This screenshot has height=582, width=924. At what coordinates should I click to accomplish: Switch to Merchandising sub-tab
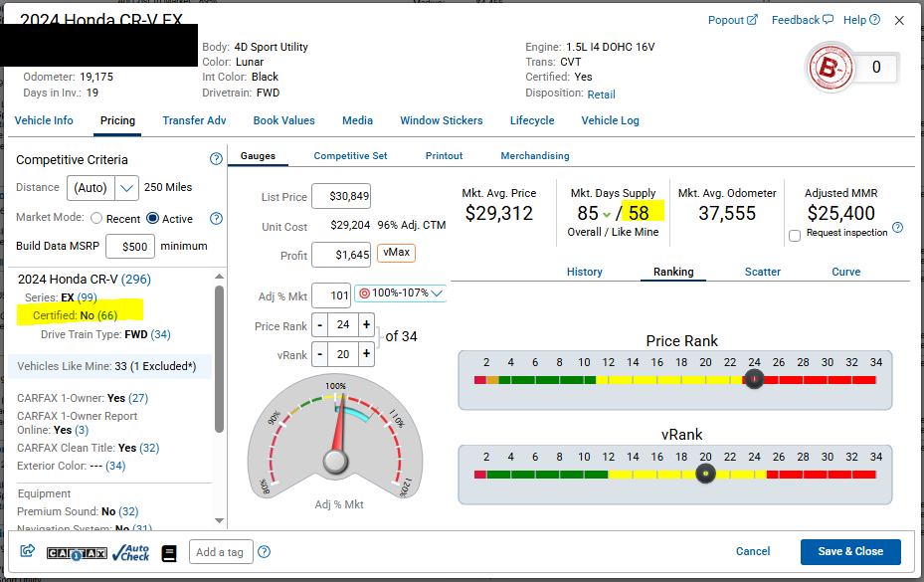click(x=534, y=156)
